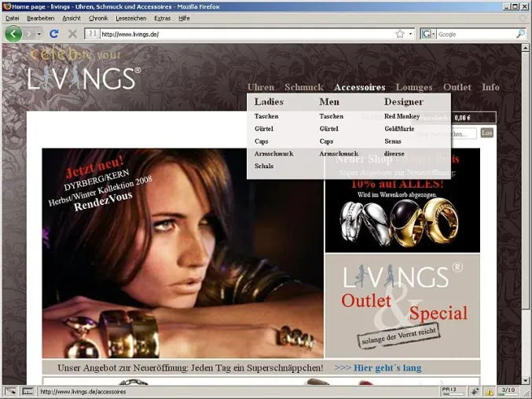
Task: Select the Accessoires navigation item
Action: click(360, 87)
